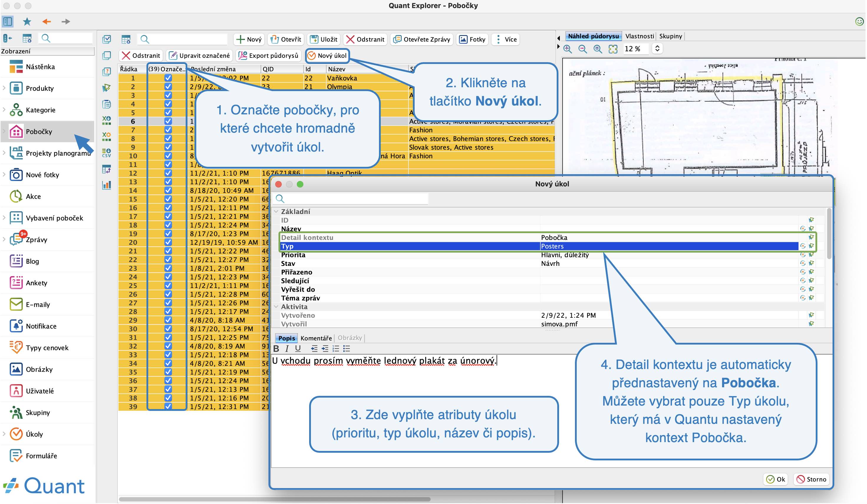The image size is (867, 504).
Task: Click the search field in Nový úkol dialog
Action: pyautogui.click(x=351, y=198)
